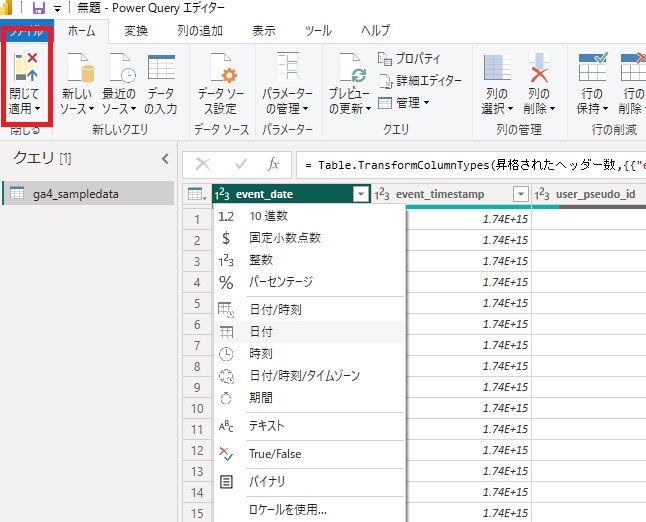Open 列の削除 dropdown arrow
The width and height of the screenshot is (646, 522).
(x=552, y=109)
